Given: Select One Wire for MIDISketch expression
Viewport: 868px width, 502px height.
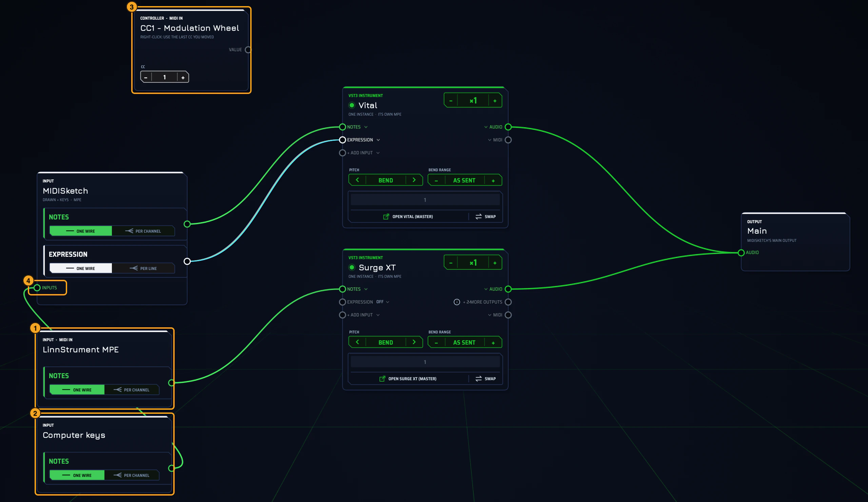Looking at the screenshot, I should coord(81,268).
